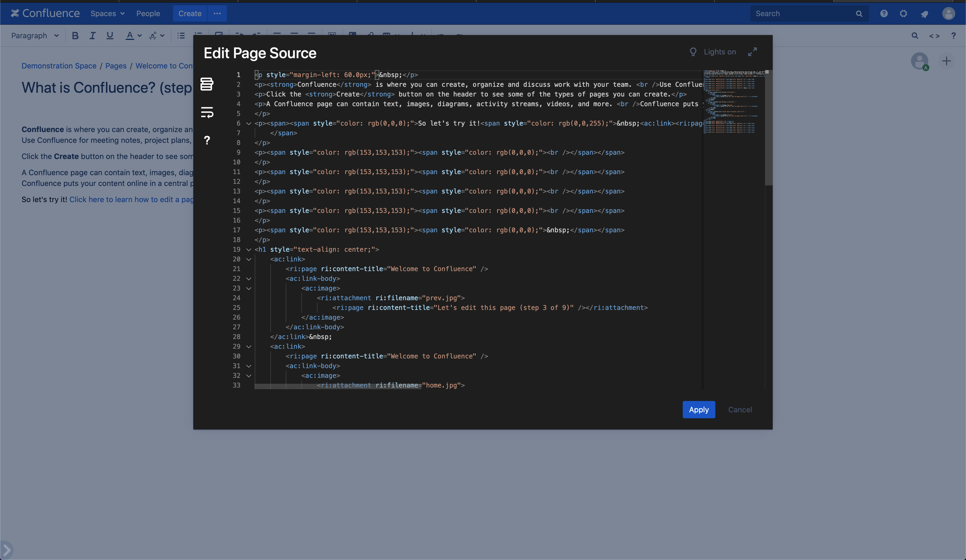Toggle italic formatting
The image size is (966, 560).
[x=92, y=35]
